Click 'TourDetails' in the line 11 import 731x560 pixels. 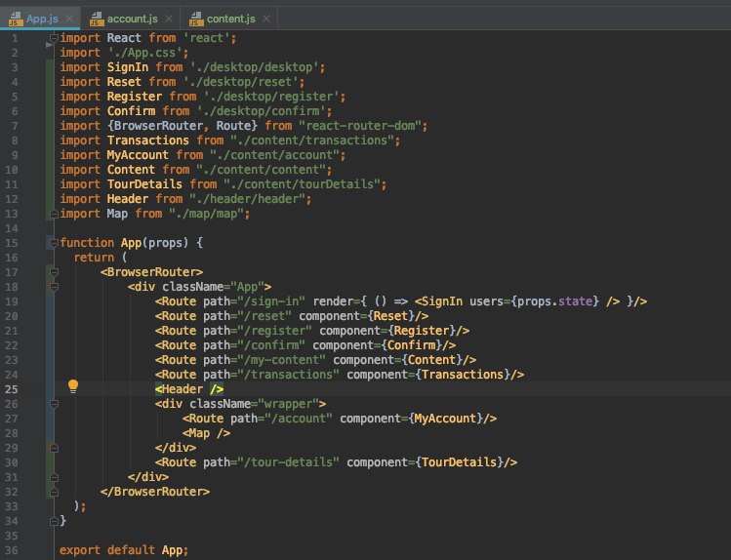click(144, 184)
